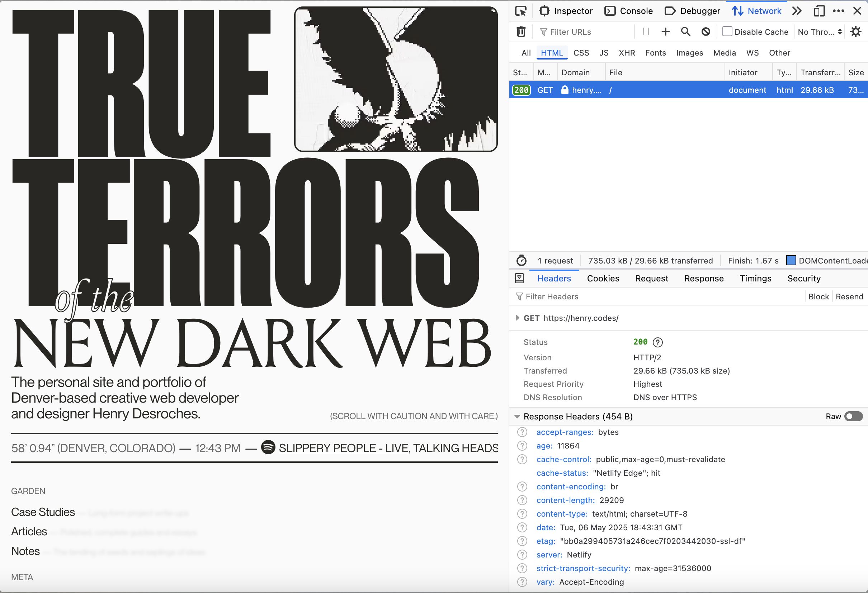Enable the Disable Cache checkbox
The image size is (868, 593).
(727, 31)
